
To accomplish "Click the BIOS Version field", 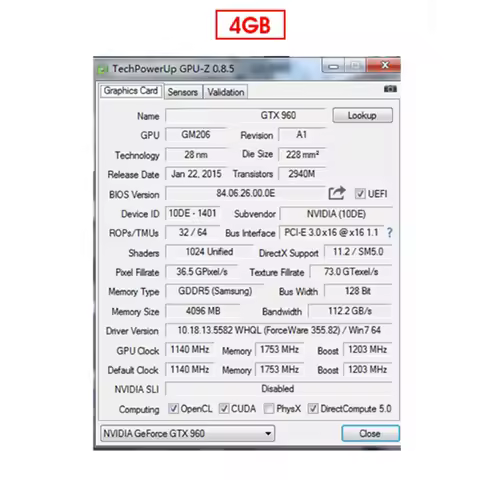I will [245, 193].
